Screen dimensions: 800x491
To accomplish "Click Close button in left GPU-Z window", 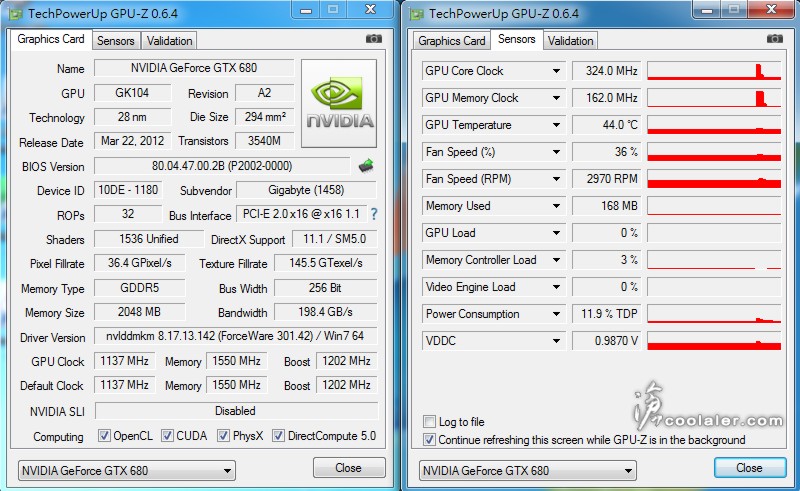I will [x=349, y=468].
